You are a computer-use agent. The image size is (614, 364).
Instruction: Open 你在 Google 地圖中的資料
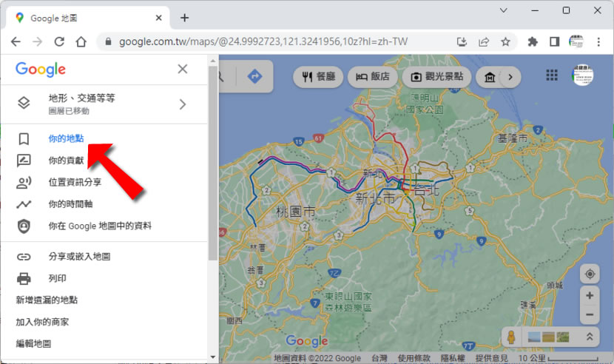coord(100,226)
